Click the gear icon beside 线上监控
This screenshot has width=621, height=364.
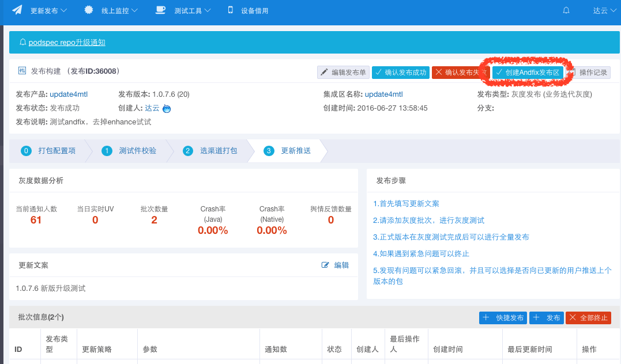(x=88, y=10)
